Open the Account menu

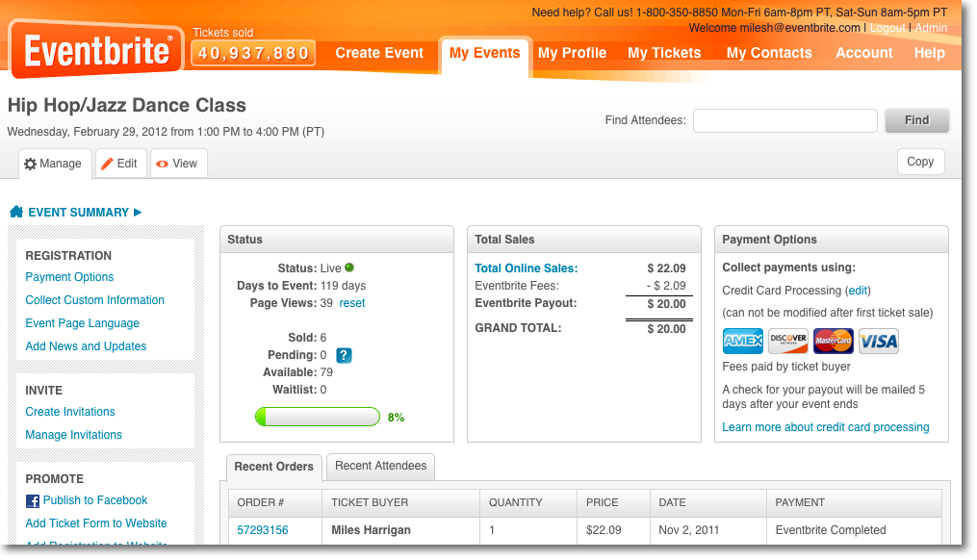[864, 53]
